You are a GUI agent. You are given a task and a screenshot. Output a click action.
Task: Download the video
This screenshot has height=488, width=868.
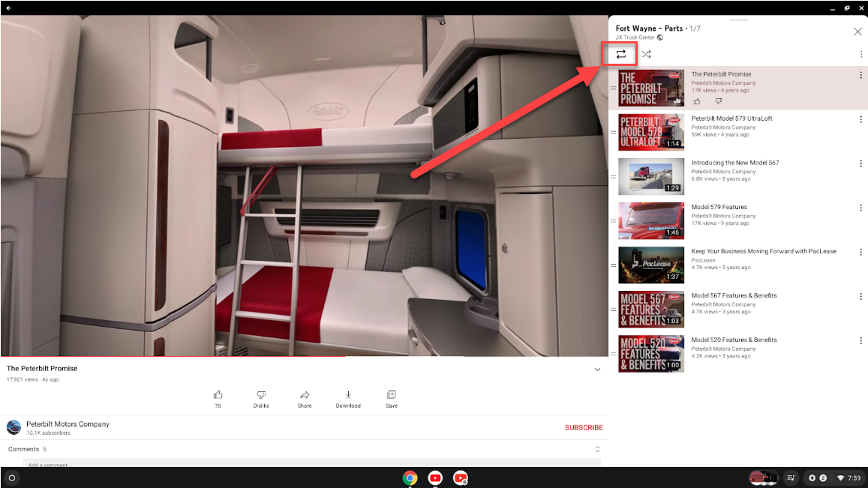coord(348,398)
